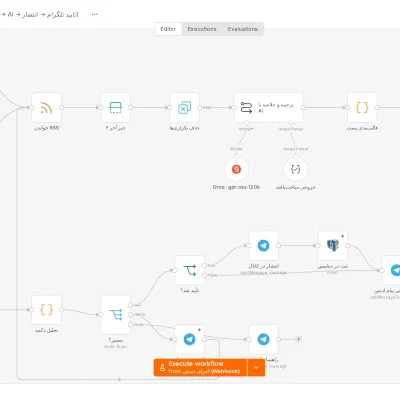This screenshot has height=400, width=400.
Task: Select the remove duplicates node icon
Action: click(x=184, y=108)
